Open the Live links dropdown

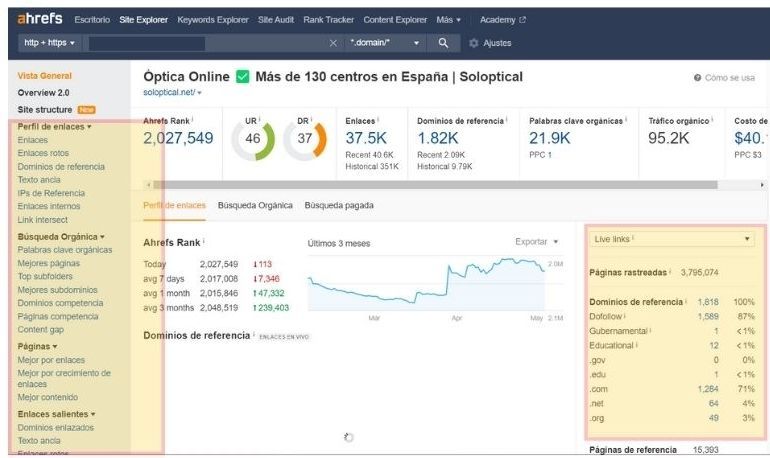click(x=672, y=239)
